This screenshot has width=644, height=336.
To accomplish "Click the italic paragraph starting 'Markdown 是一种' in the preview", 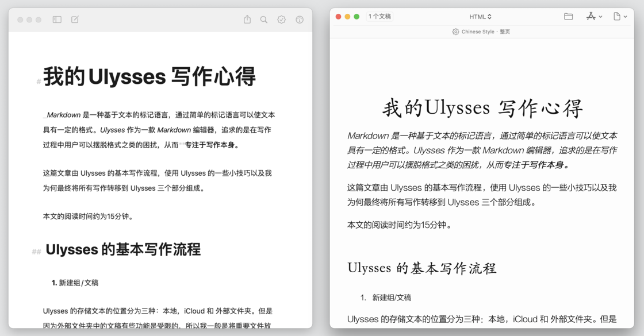I will point(482,150).
